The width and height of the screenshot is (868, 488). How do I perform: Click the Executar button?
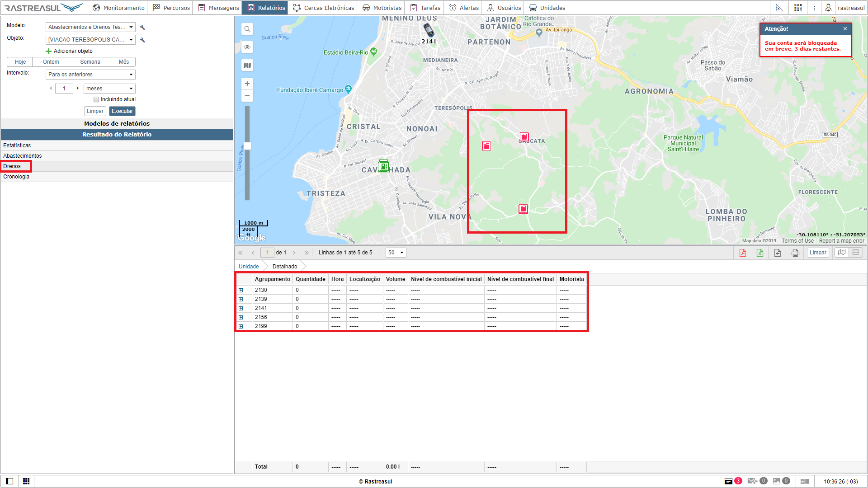tap(122, 111)
